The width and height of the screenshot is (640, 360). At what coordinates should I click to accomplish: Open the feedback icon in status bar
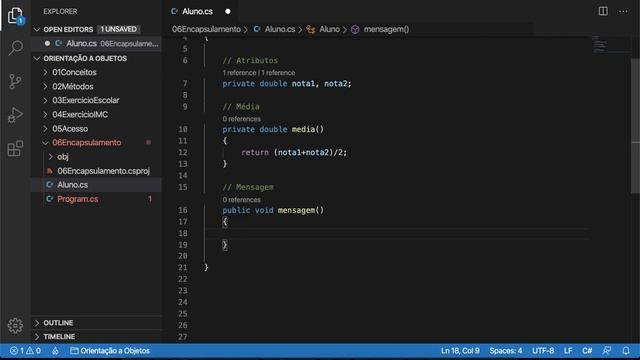tap(607, 351)
